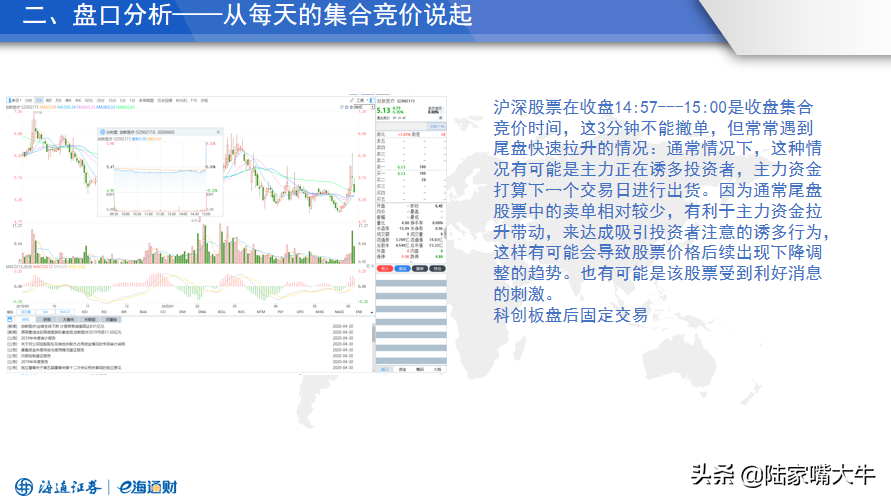
Task: Toggle the 成交量 volume indicator
Action: 26,312
